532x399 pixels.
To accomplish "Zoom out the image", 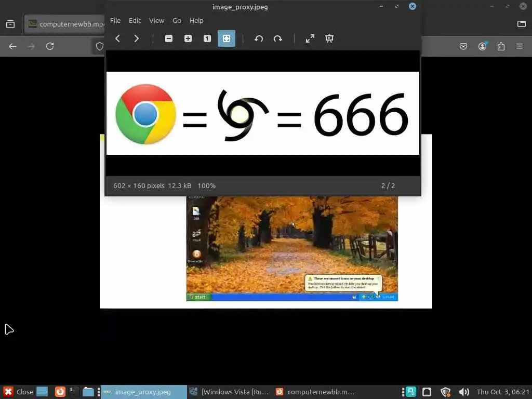I will (169, 38).
